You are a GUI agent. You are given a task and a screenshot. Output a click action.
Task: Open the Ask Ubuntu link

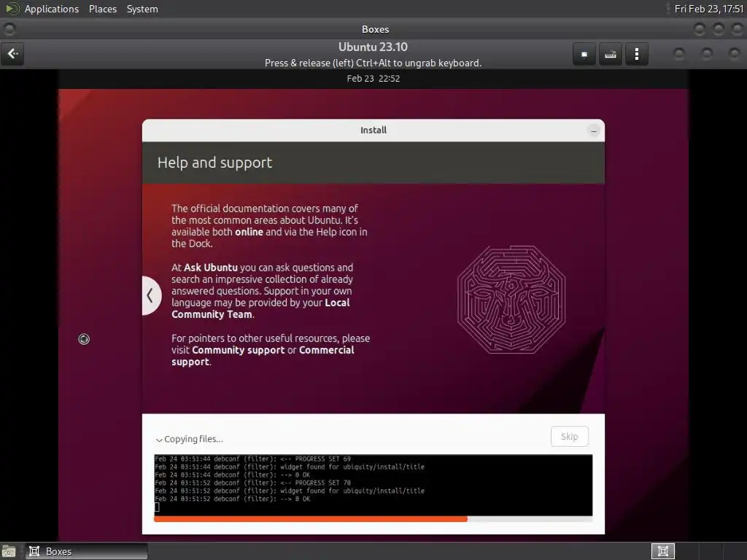(x=211, y=268)
